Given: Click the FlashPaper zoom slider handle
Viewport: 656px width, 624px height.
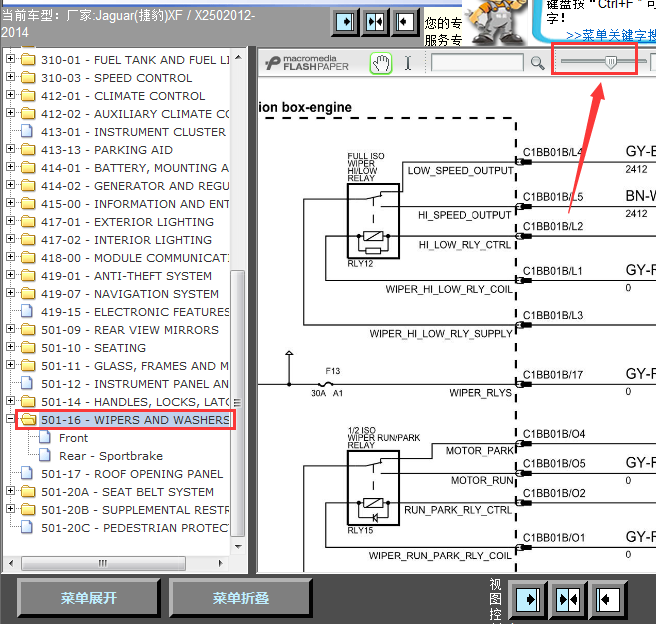Looking at the screenshot, I should [x=611, y=62].
